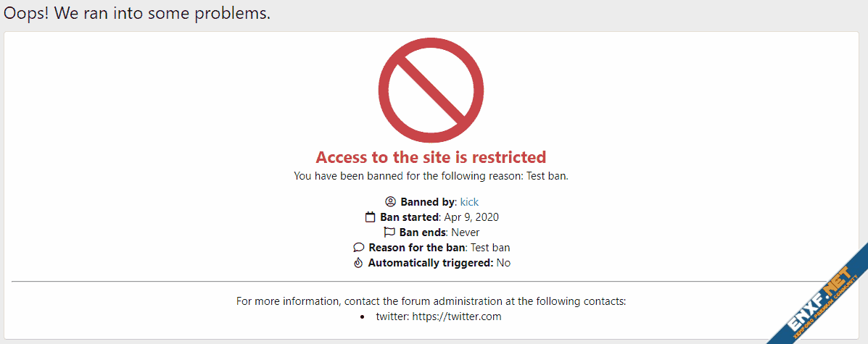Screen dimensions: 868x344
Task: Click the 'You have been banned' message line
Action: tap(431, 175)
